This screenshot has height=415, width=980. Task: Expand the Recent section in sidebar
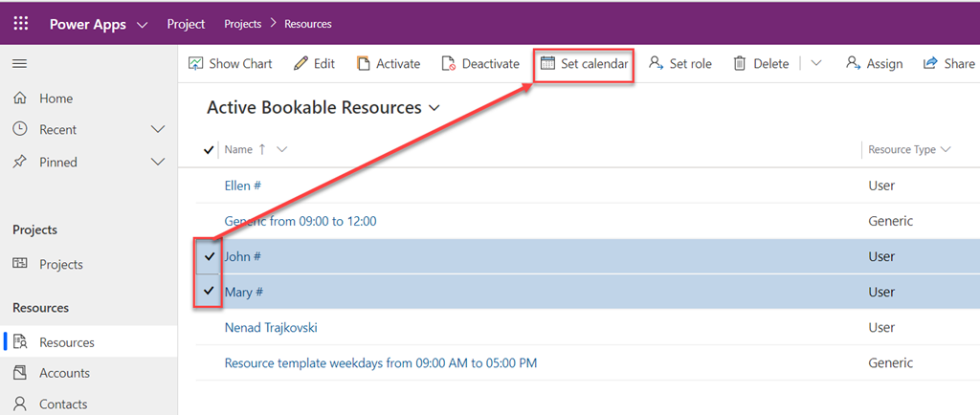(x=159, y=129)
